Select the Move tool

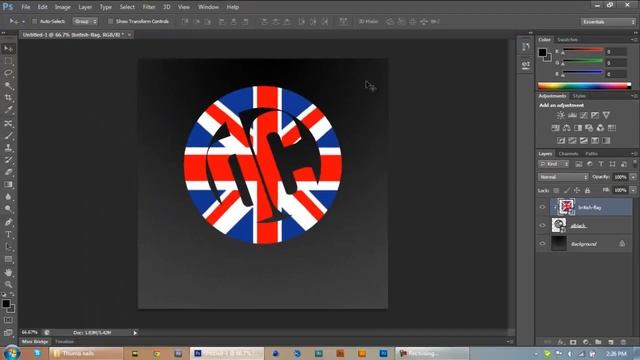tap(8, 49)
